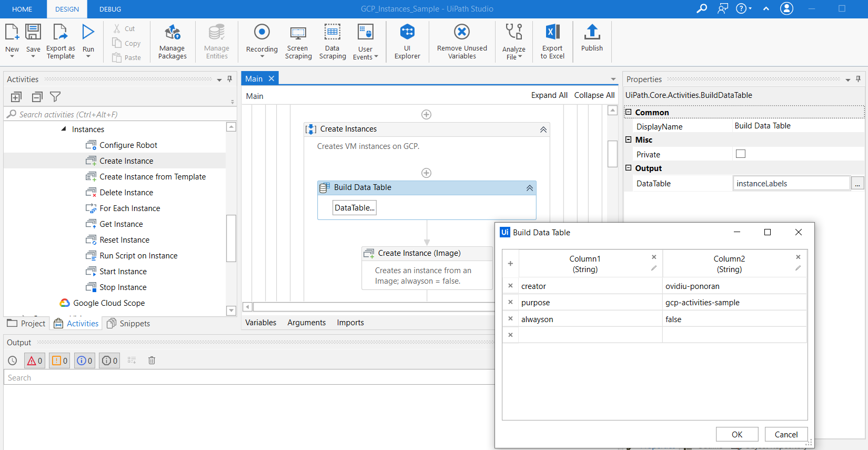Viewport: 868px width, 450px height.
Task: Click OK in Build Data Table dialog
Action: (737, 434)
